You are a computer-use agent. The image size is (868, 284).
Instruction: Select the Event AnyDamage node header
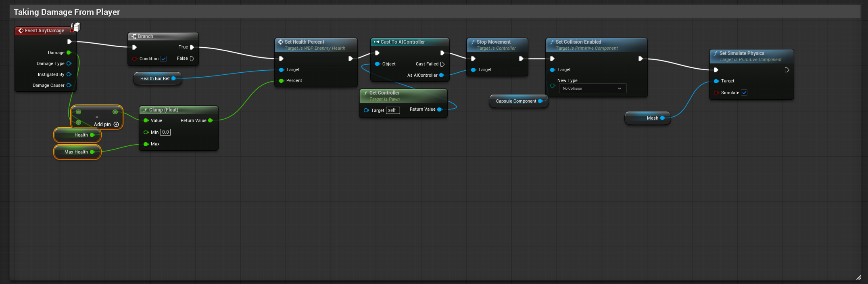tap(45, 31)
